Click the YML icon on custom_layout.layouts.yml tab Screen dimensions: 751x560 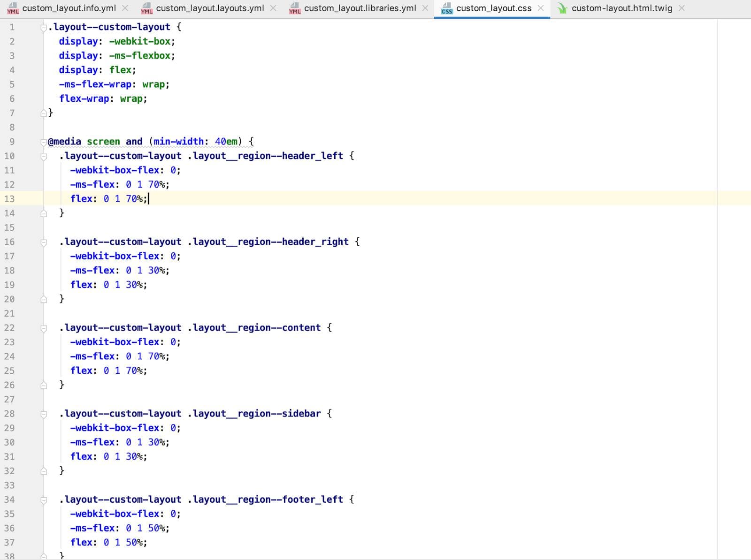[x=146, y=8]
